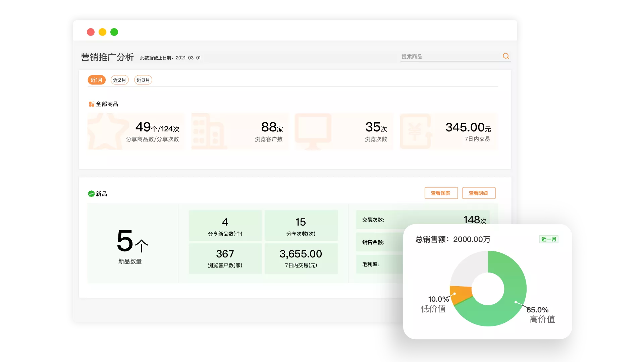The height and width of the screenshot is (362, 644).
Task: Click the green maximize window dot
Action: (x=114, y=32)
